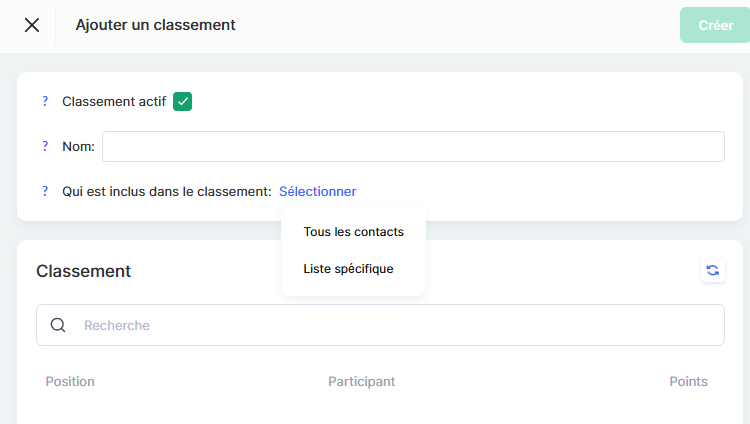The height and width of the screenshot is (424, 750).
Task: Open help tooltip for Classement actif
Action: (x=45, y=101)
